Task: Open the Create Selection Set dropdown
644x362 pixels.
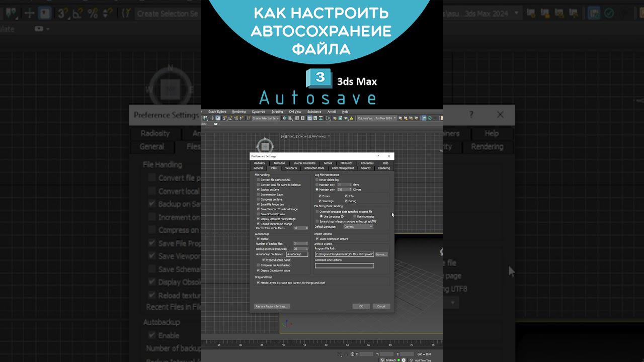Action: pyautogui.click(x=266, y=118)
